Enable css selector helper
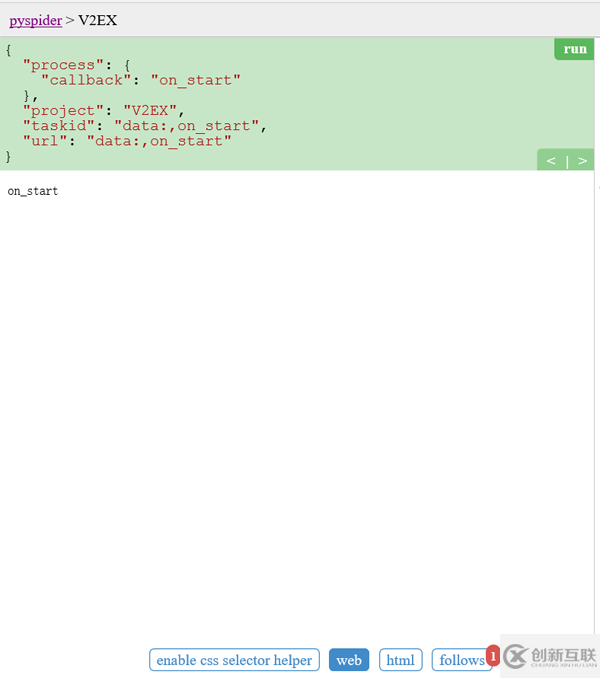 (234, 660)
